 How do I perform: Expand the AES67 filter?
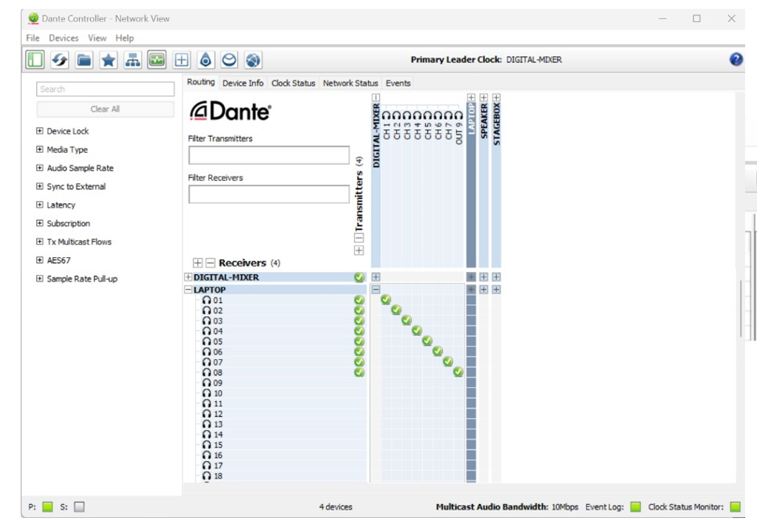[40, 260]
